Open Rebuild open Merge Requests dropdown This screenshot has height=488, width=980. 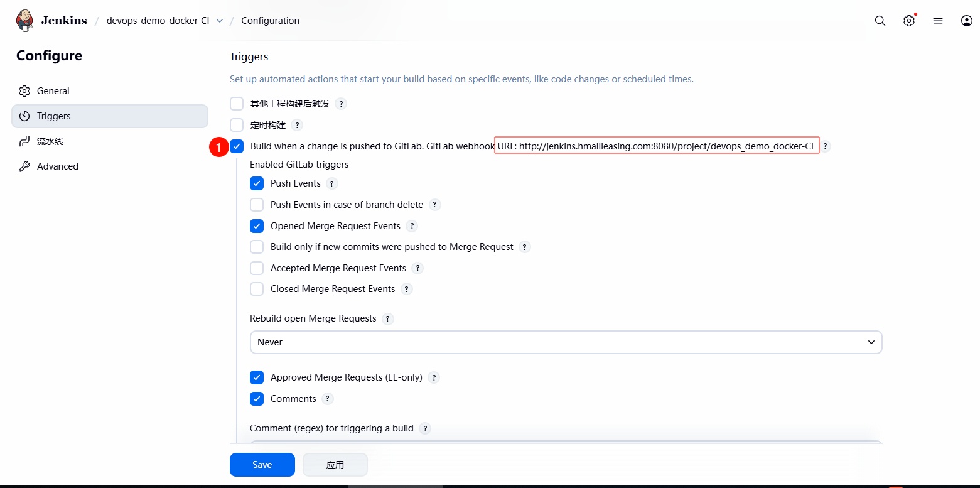566,342
